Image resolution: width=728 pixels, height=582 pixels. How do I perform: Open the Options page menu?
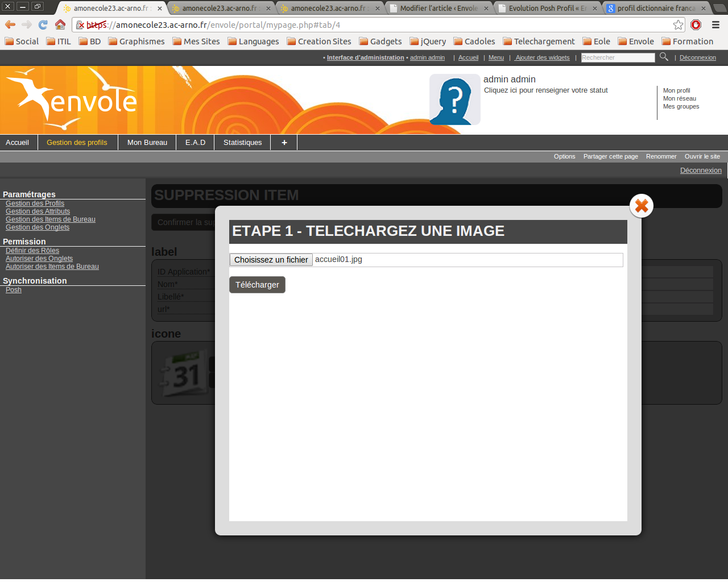coord(564,157)
